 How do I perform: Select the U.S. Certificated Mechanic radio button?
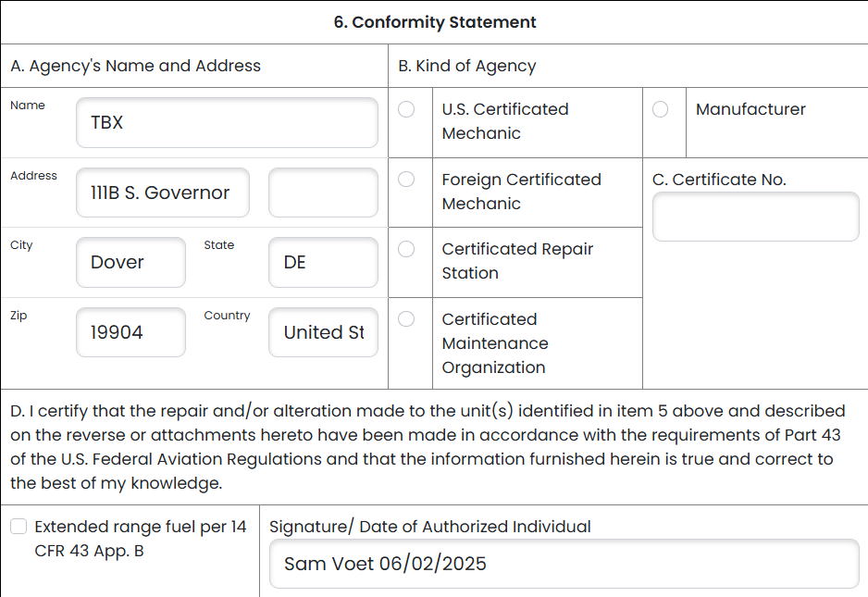tap(406, 109)
